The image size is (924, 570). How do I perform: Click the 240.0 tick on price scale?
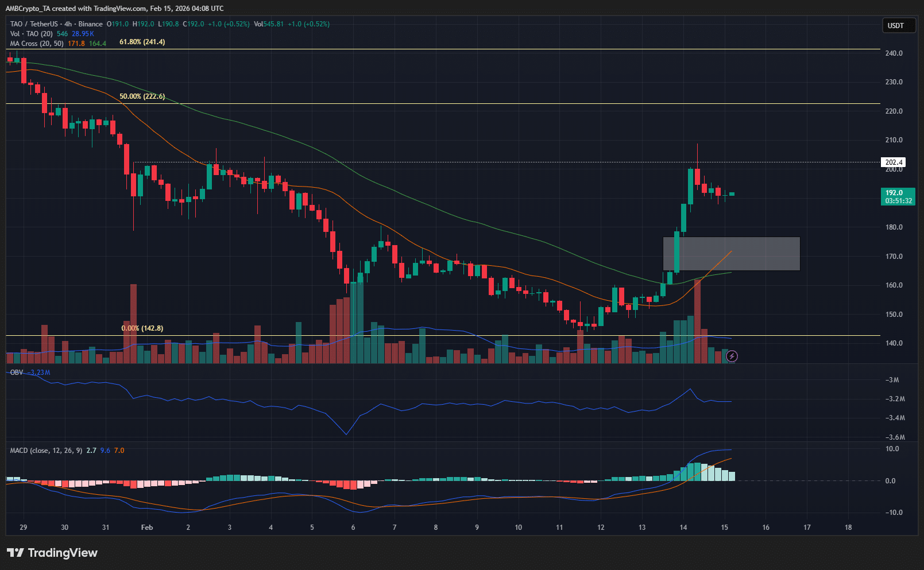click(894, 53)
